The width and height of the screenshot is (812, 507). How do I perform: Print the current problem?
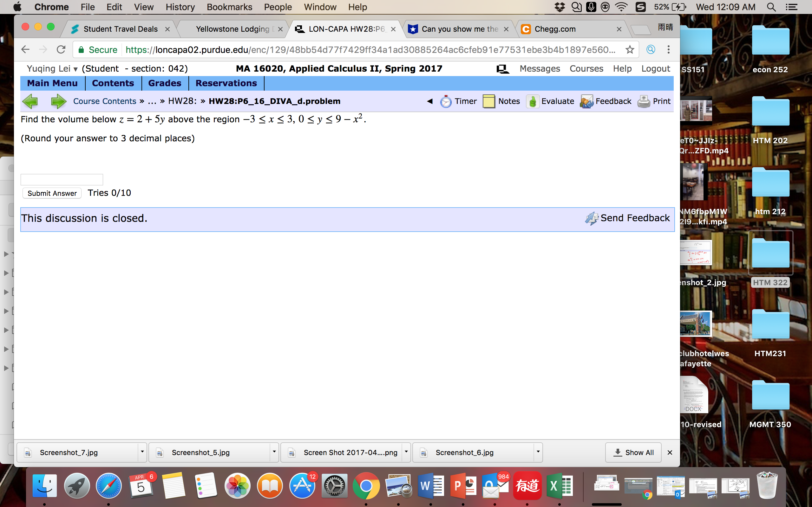tap(654, 101)
